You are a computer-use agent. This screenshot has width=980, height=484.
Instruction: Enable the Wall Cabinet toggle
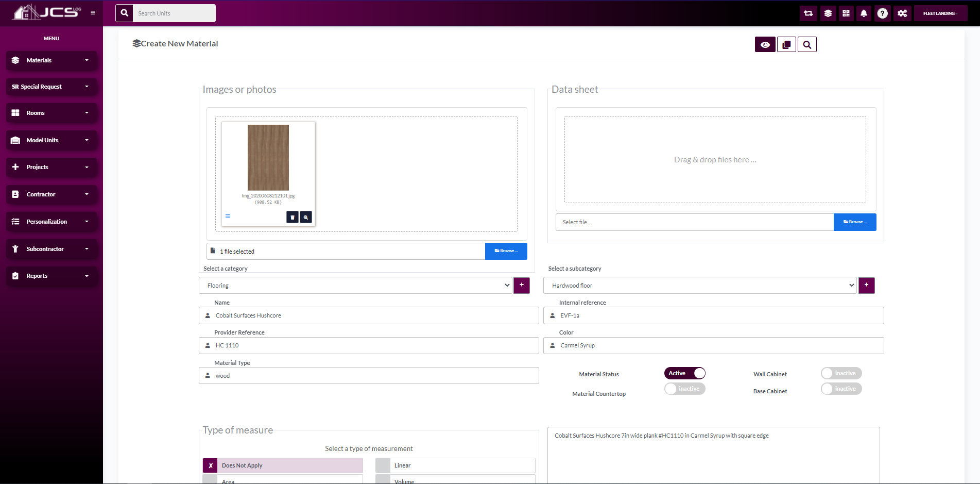click(841, 373)
